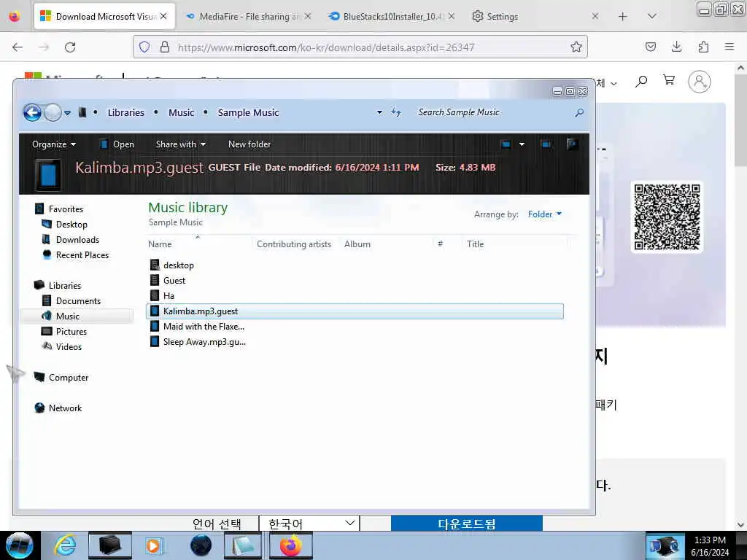Open Explorer help icon
This screenshot has height=560, width=747.
pyautogui.click(x=572, y=144)
